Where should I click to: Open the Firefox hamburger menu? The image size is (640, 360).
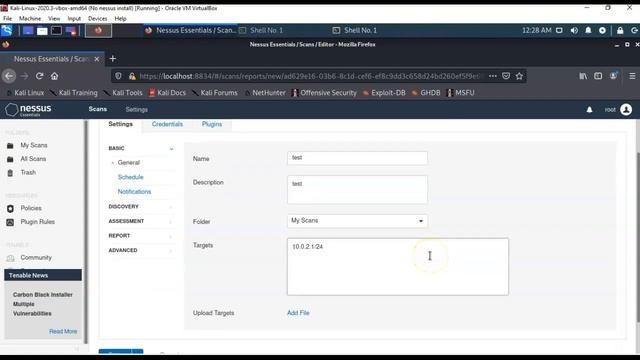(x=632, y=76)
